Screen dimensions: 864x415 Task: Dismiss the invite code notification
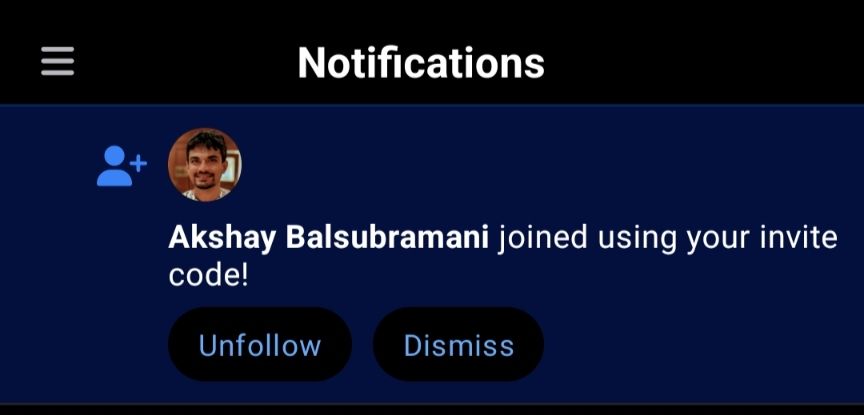click(458, 344)
